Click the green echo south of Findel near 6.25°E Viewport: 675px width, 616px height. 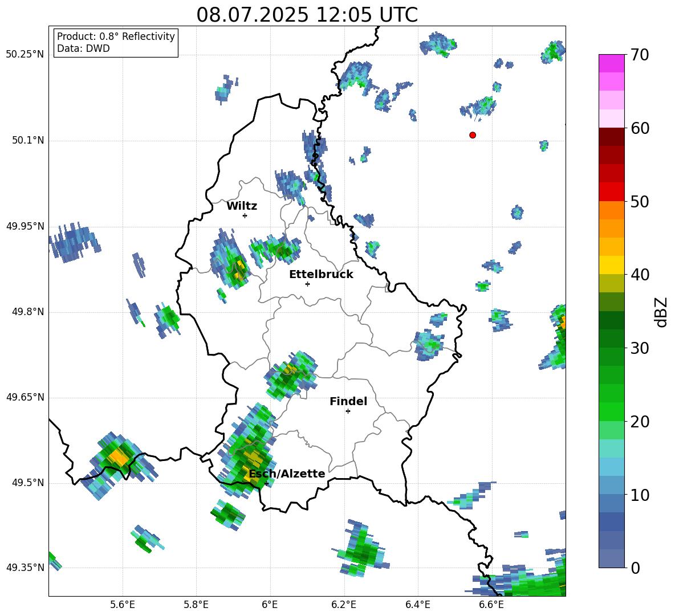click(x=361, y=549)
